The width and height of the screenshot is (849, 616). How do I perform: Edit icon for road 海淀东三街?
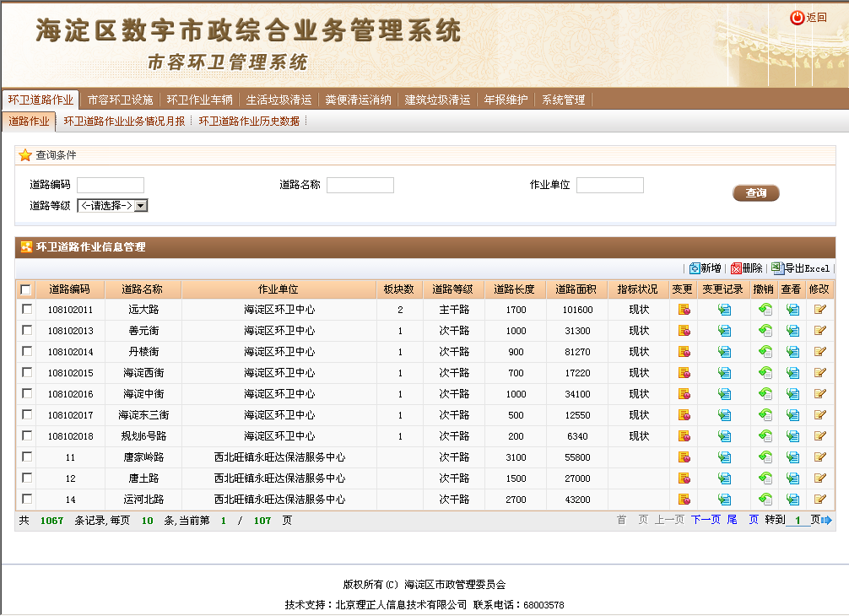click(819, 415)
